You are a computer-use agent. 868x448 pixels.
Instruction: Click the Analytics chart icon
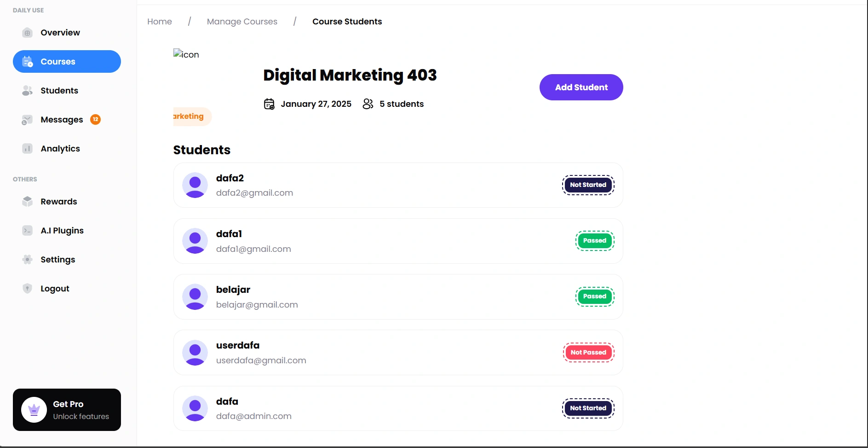[x=28, y=149]
